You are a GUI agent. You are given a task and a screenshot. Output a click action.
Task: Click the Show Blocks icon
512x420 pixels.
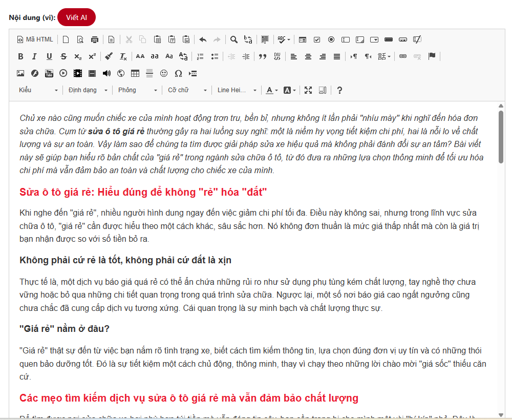tap(323, 90)
